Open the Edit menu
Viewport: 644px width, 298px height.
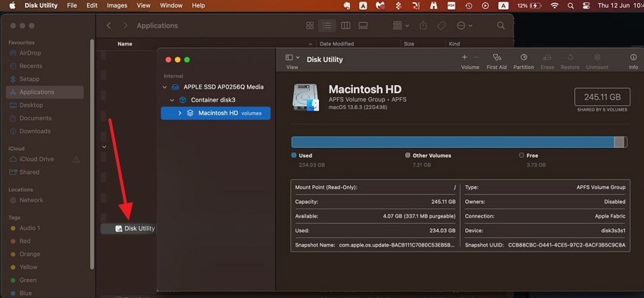point(92,6)
